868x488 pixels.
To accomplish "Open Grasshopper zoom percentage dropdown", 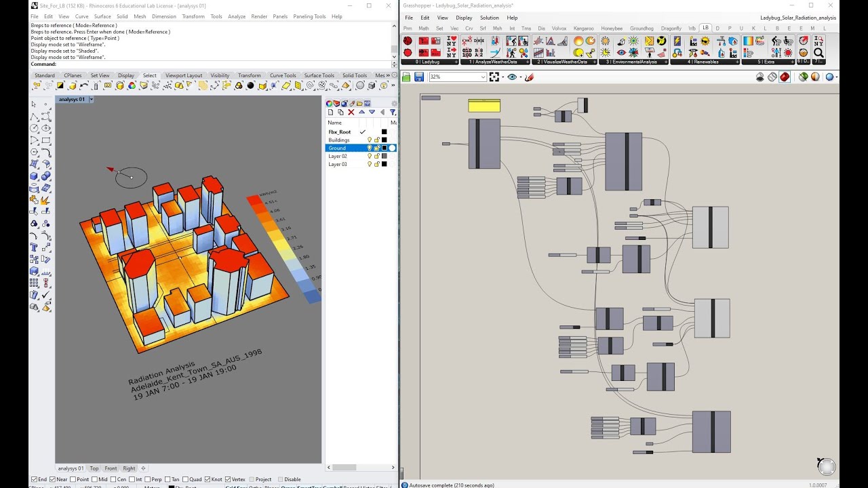I will pos(483,77).
